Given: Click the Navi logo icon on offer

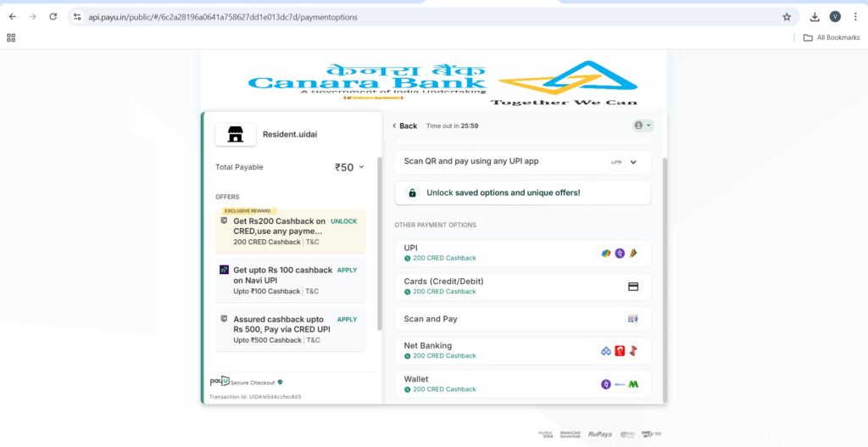Looking at the screenshot, I should (x=224, y=270).
